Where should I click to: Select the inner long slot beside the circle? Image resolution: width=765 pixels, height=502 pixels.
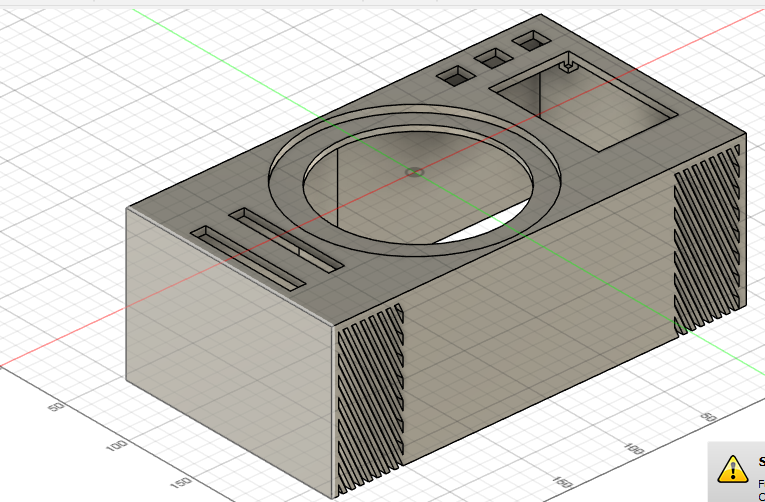pos(285,240)
